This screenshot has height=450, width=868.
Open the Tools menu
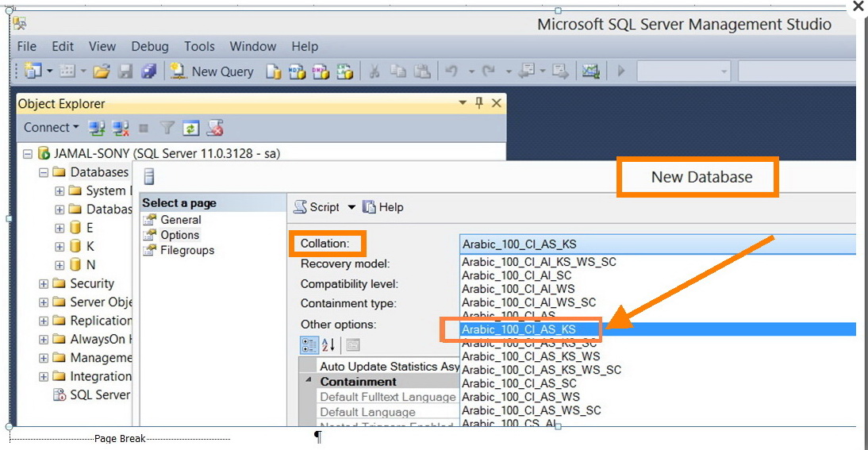point(199,47)
